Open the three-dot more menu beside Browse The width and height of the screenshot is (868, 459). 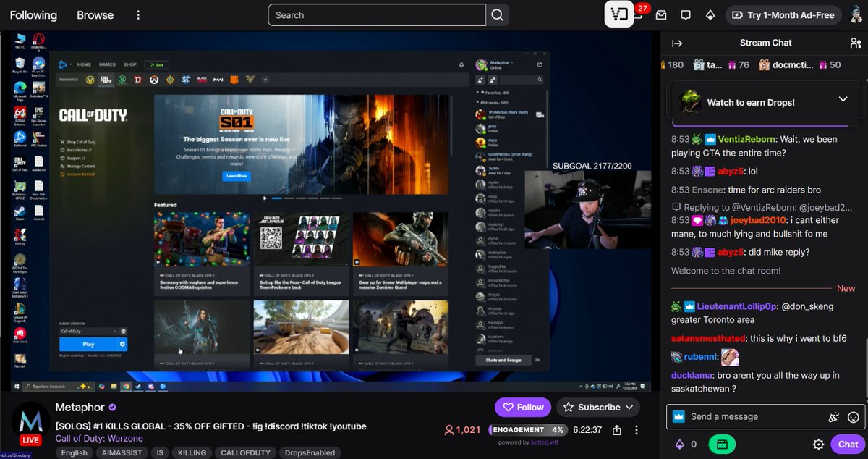click(x=138, y=14)
